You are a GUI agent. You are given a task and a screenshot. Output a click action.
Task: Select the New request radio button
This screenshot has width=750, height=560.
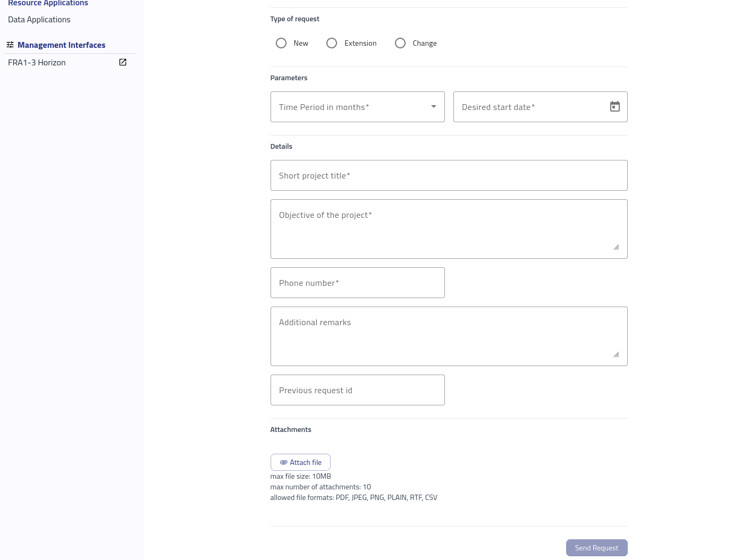coord(281,43)
